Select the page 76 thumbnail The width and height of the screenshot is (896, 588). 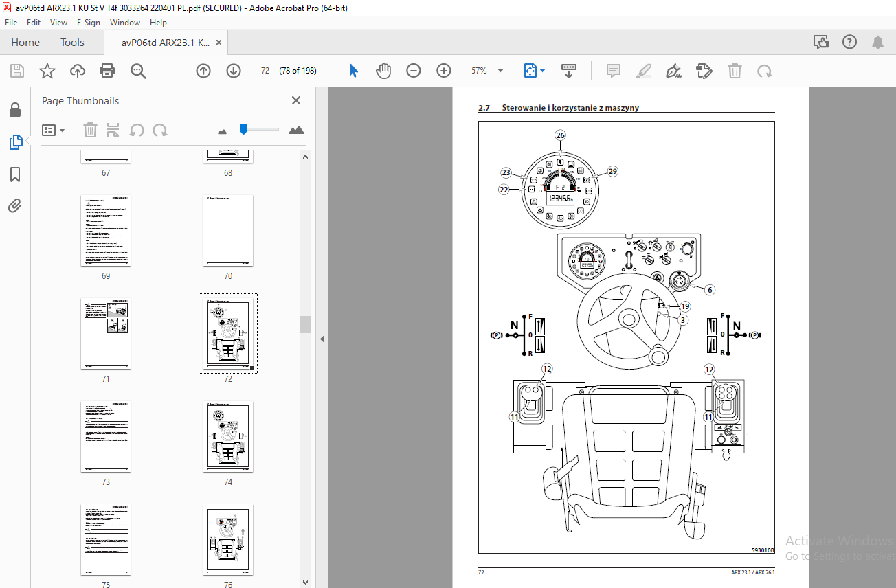228,540
